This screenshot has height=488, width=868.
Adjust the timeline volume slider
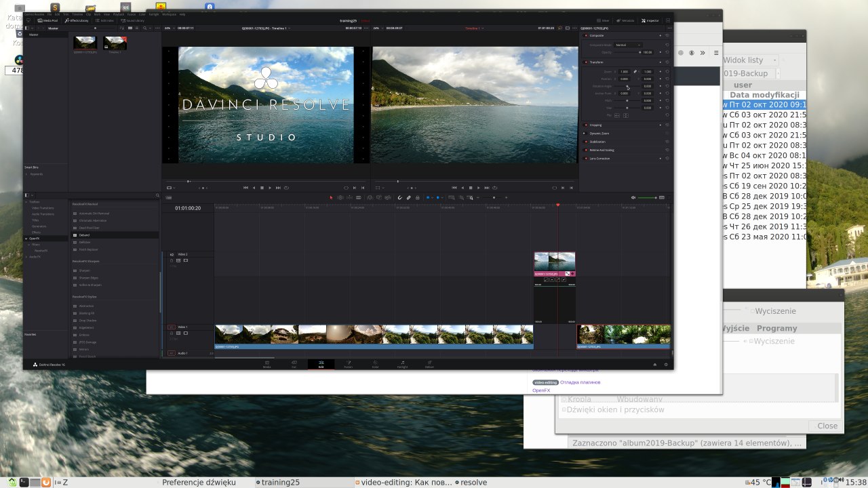(648, 198)
